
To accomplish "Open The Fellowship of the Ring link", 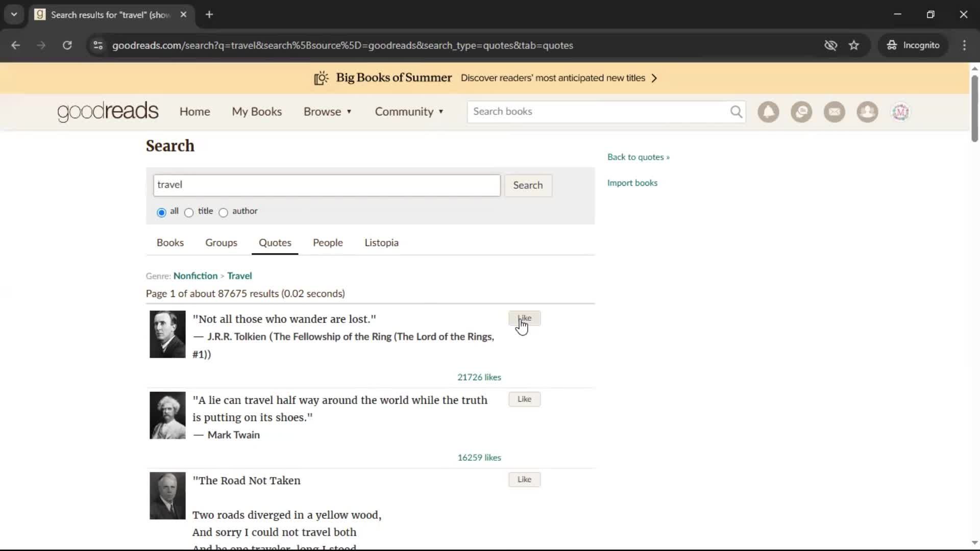I will pos(344,345).
